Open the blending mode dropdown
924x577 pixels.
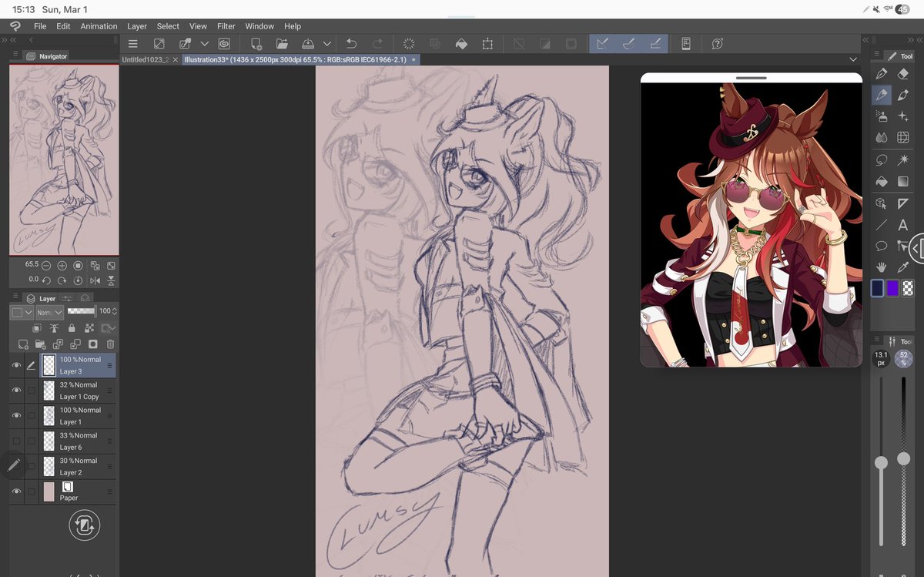pyautogui.click(x=49, y=312)
